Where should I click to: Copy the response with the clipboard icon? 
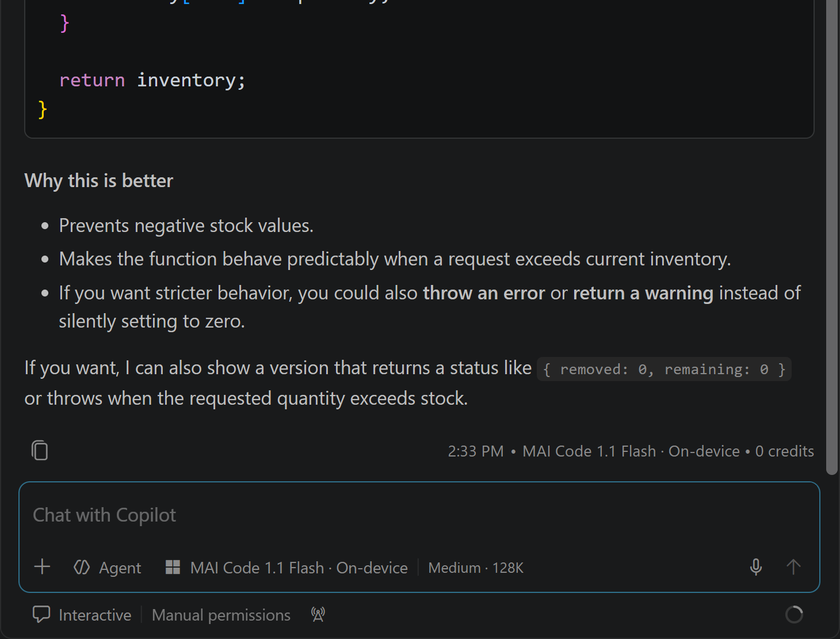tap(40, 450)
